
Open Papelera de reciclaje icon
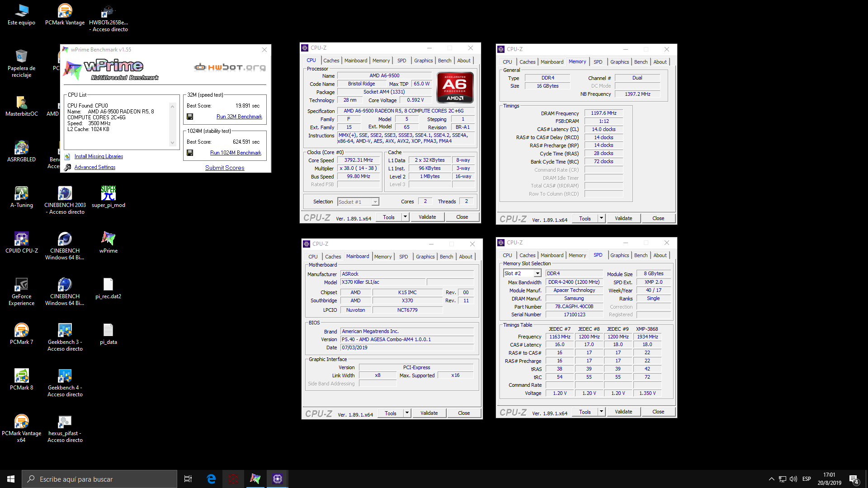click(21, 64)
